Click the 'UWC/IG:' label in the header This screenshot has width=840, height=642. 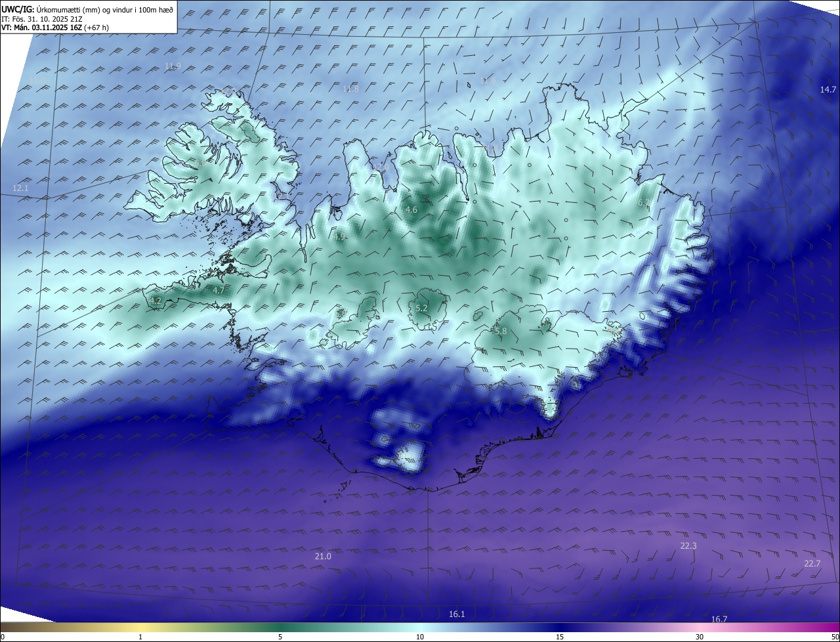(x=18, y=9)
